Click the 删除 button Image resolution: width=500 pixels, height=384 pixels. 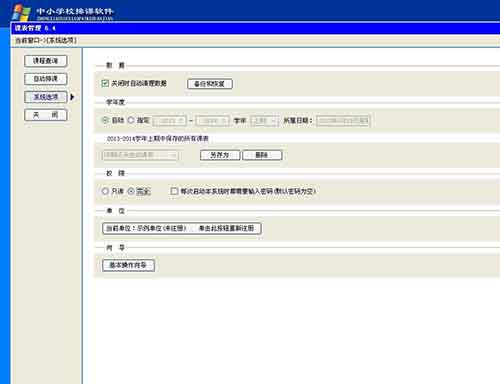pyautogui.click(x=262, y=155)
